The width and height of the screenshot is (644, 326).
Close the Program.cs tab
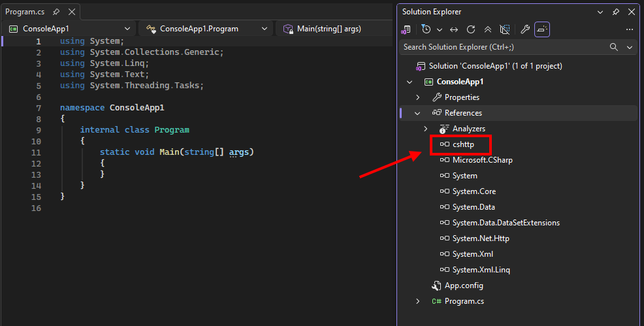(x=72, y=12)
